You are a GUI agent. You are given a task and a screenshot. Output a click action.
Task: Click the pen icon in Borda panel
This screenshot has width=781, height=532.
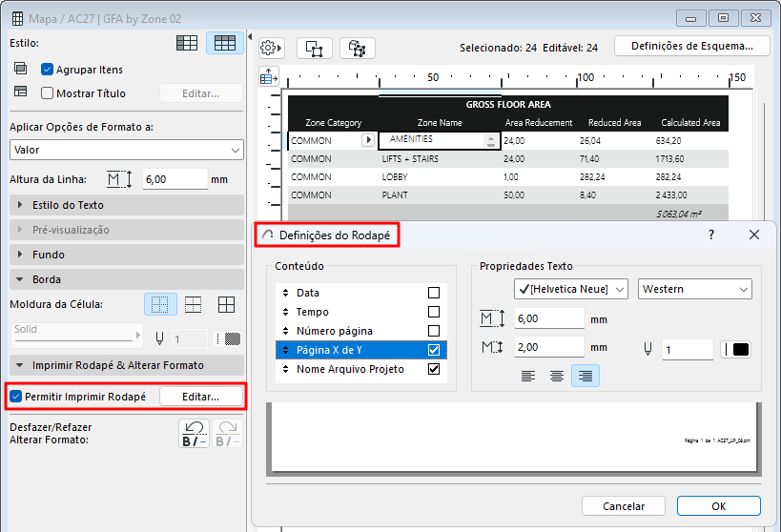point(159,339)
